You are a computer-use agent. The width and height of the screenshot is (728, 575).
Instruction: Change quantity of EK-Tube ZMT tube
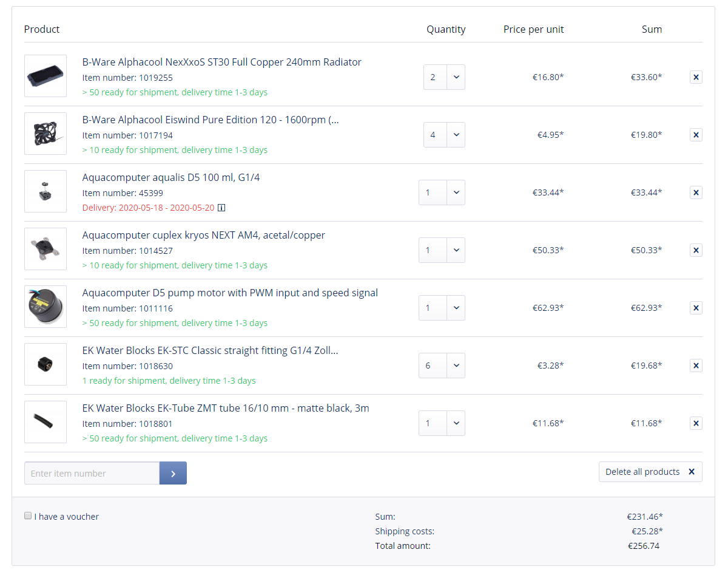click(x=442, y=423)
